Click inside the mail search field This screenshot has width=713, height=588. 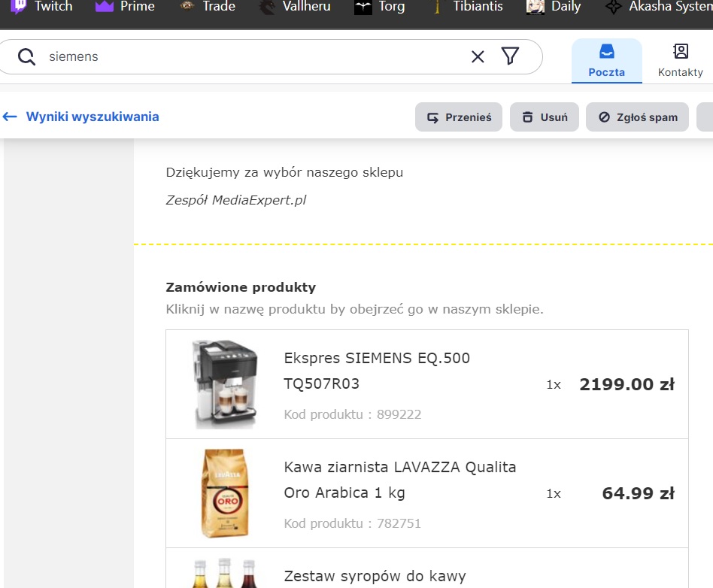click(x=248, y=56)
